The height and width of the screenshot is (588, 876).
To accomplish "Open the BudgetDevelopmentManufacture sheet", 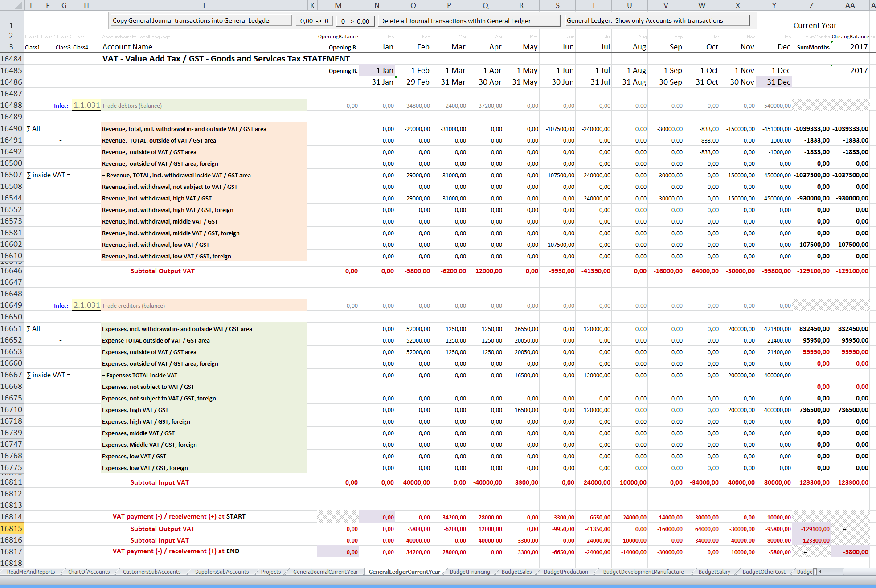I will (x=643, y=572).
